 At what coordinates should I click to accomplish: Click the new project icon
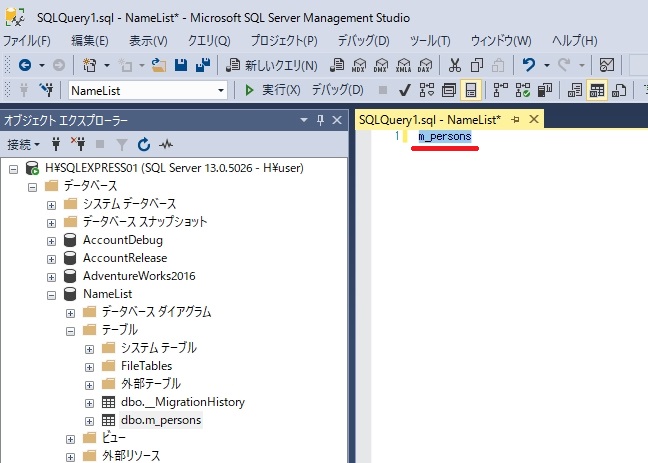90,65
